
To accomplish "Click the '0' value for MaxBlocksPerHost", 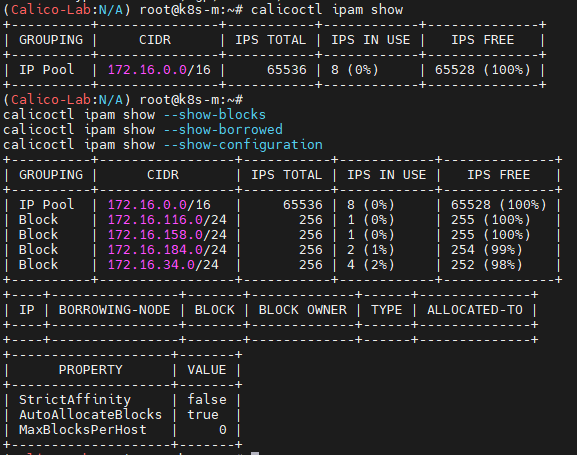I will point(223,430).
